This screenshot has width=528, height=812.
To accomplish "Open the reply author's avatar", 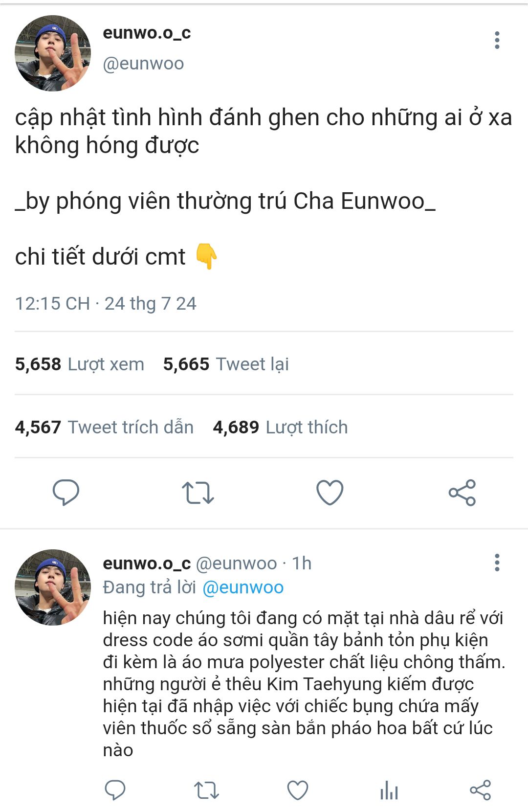I will tap(53, 587).
